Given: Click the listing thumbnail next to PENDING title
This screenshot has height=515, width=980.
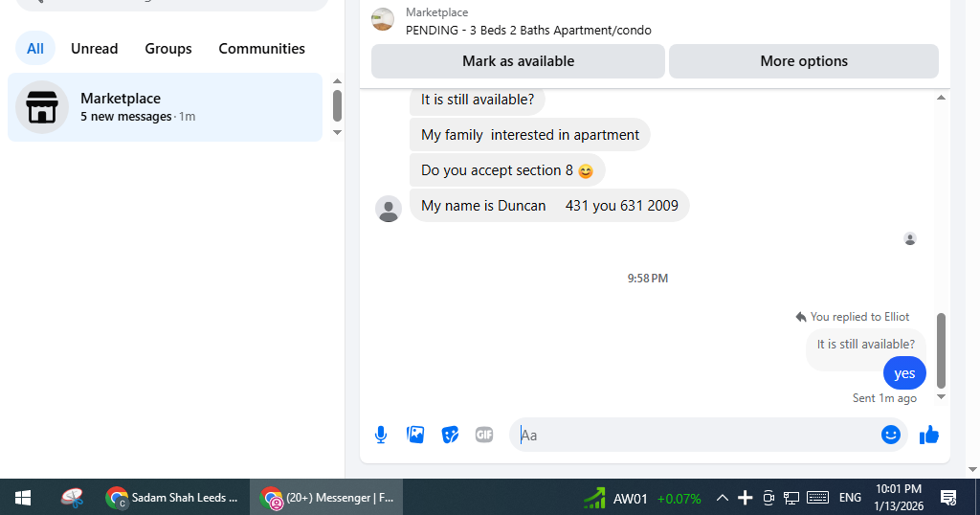Looking at the screenshot, I should pos(383,19).
